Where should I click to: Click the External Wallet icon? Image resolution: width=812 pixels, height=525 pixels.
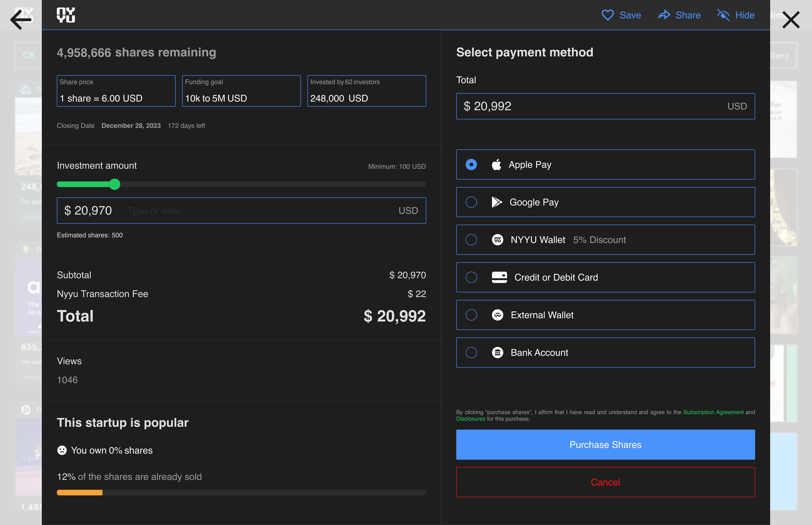click(x=498, y=315)
